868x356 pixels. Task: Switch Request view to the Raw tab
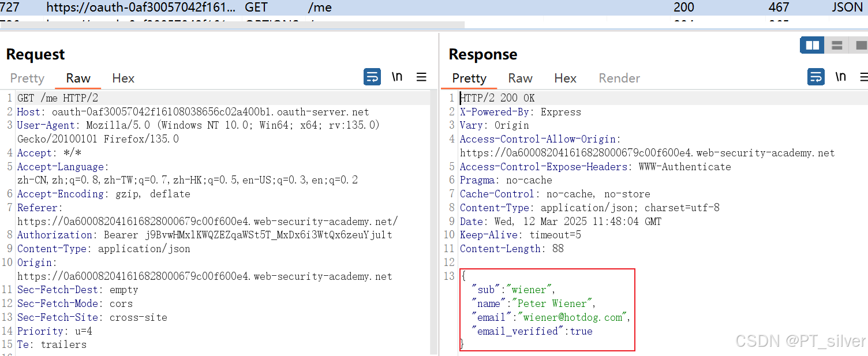coord(78,78)
